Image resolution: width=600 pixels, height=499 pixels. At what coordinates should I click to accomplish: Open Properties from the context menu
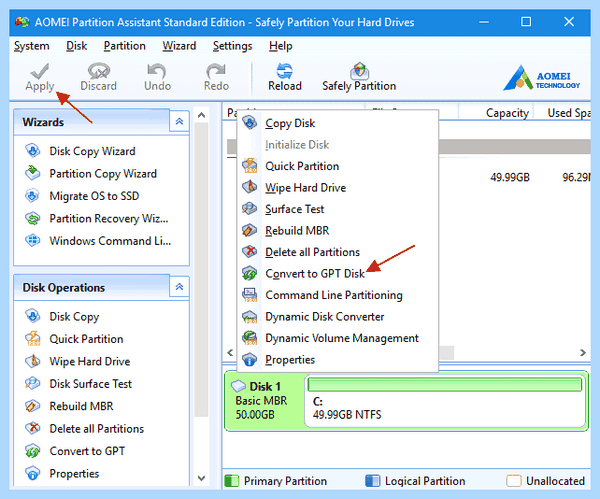[338, 359]
